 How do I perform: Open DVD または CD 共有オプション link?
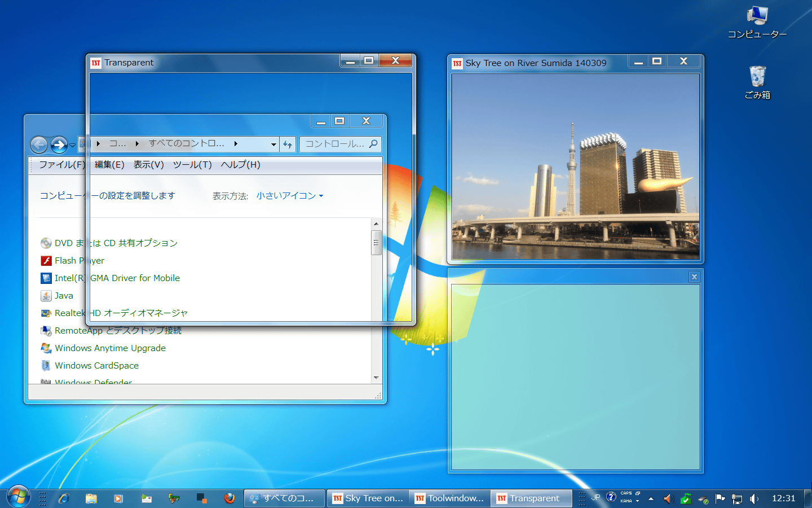click(116, 243)
